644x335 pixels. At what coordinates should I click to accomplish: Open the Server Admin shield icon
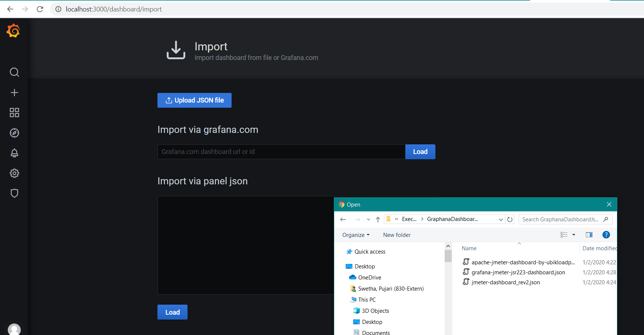14,193
